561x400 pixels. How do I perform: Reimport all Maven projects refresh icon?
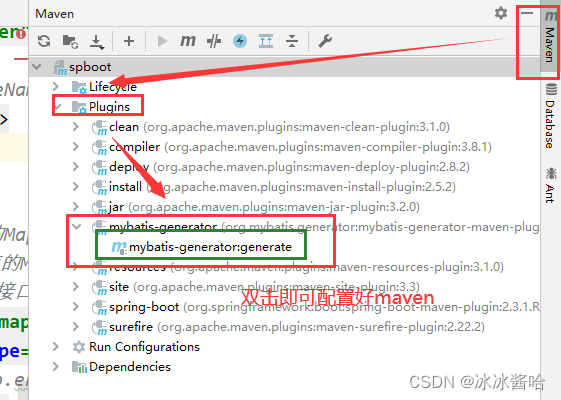click(44, 41)
